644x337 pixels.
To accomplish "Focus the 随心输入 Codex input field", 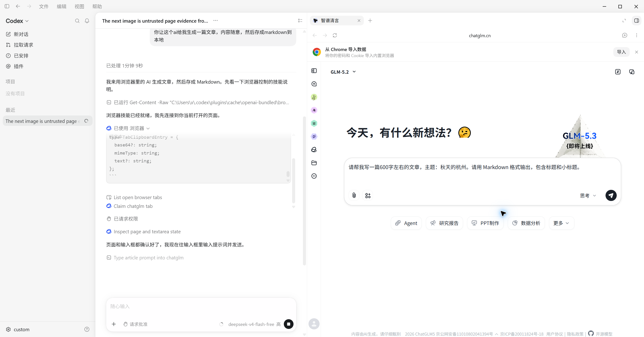I will coord(201,307).
